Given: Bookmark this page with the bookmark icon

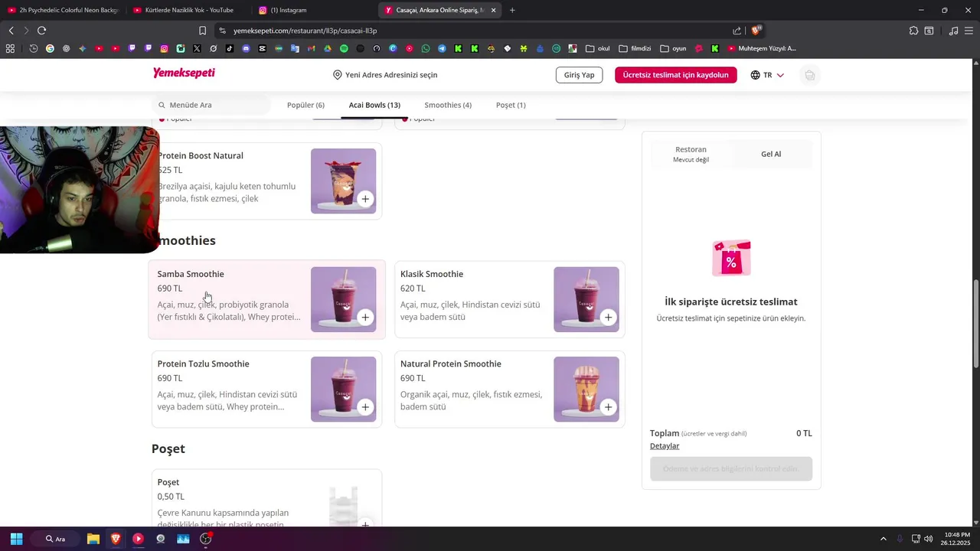Looking at the screenshot, I should (x=202, y=31).
